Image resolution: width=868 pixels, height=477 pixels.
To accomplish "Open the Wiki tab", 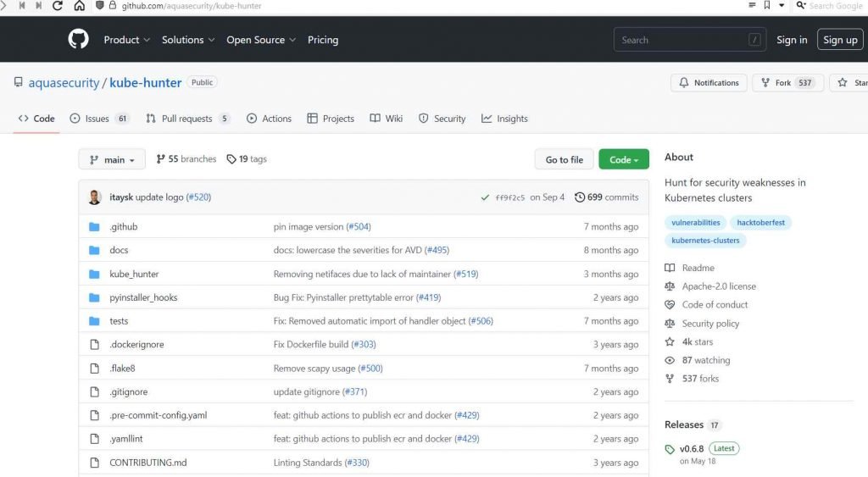I will pyautogui.click(x=387, y=119).
